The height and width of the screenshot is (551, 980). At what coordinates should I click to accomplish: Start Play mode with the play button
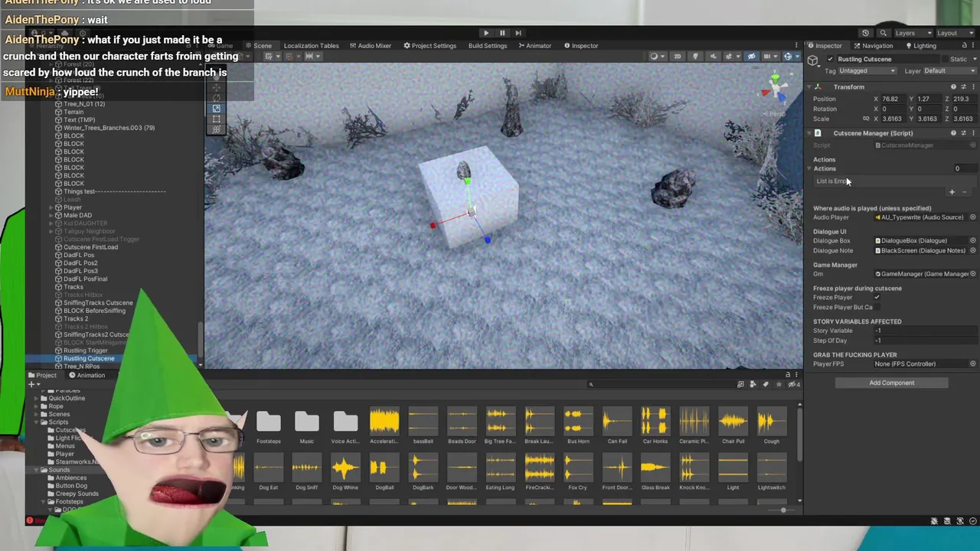[486, 33]
